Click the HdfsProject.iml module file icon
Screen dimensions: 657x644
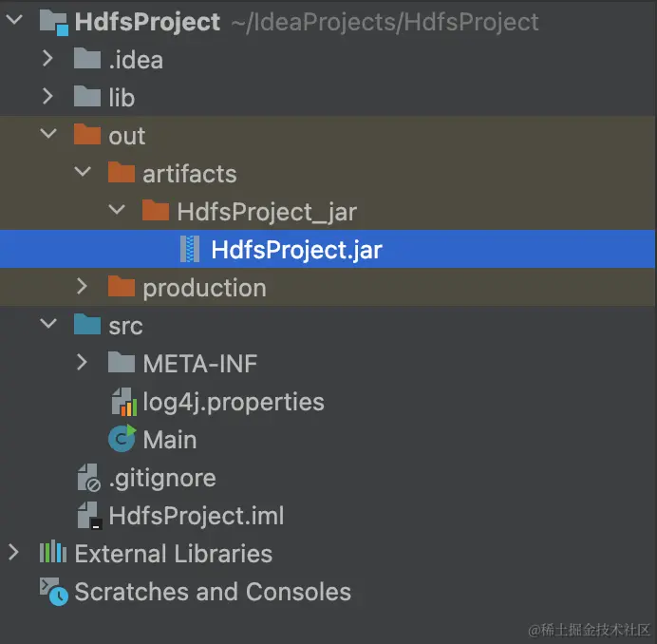(x=87, y=516)
